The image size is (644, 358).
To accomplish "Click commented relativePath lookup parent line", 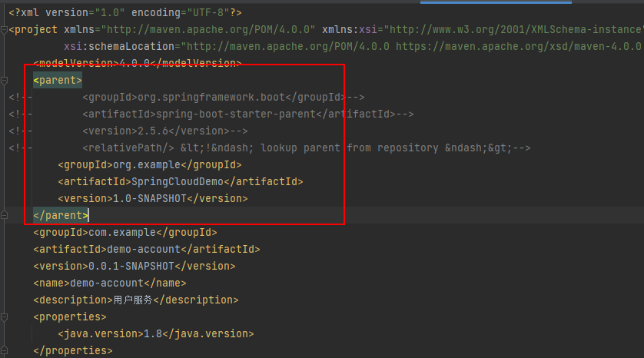I will [307, 148].
